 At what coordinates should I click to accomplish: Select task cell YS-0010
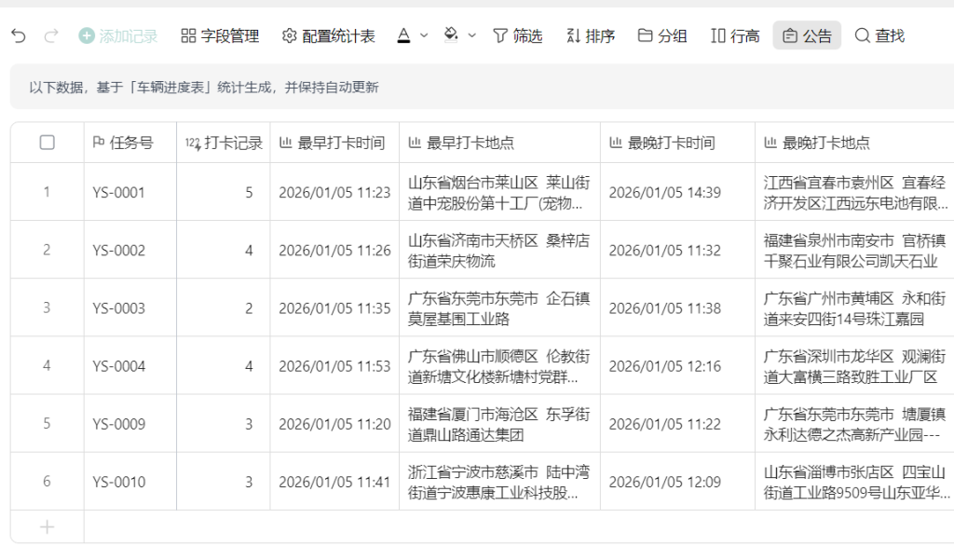click(x=130, y=482)
